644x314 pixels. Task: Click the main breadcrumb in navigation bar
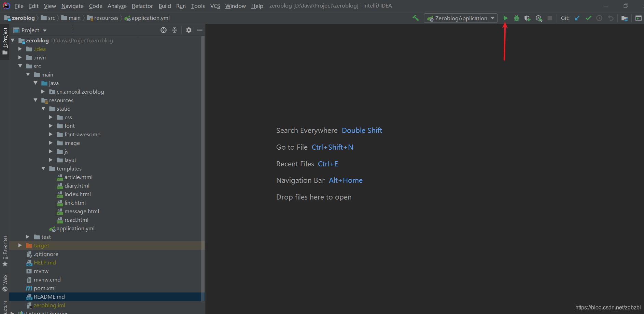(71, 18)
